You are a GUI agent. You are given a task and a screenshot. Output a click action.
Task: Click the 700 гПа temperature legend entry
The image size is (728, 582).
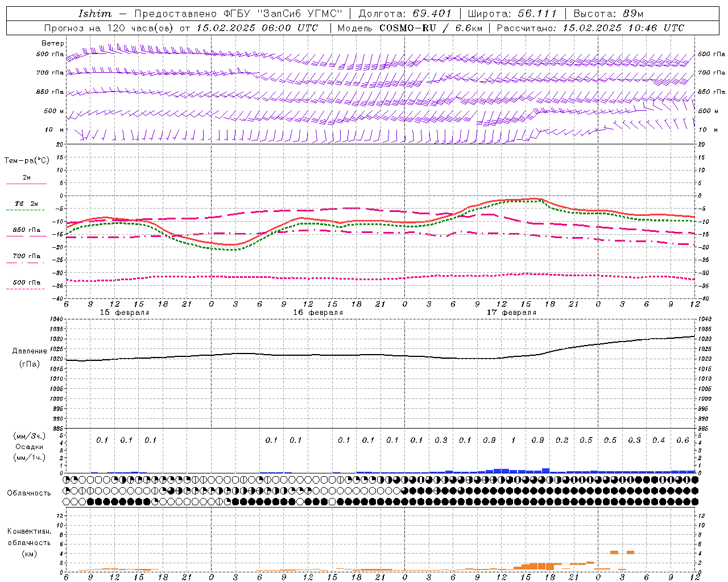27,256
